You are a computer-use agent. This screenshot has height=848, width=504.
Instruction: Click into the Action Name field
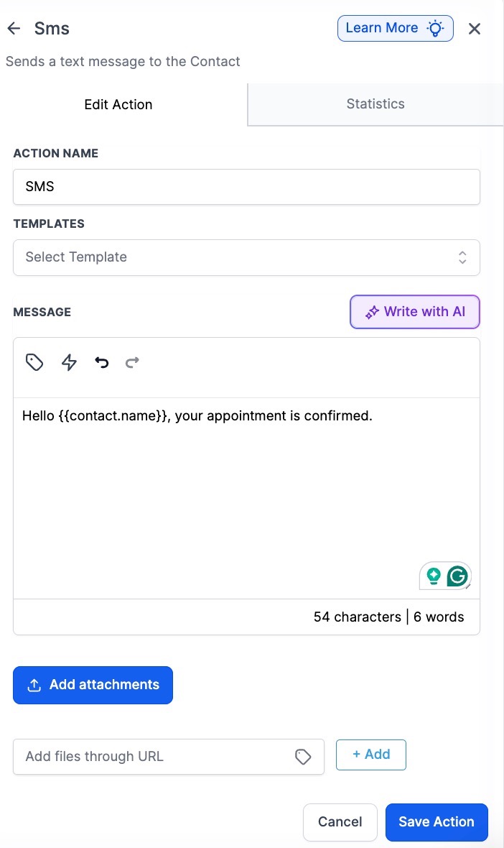click(246, 187)
